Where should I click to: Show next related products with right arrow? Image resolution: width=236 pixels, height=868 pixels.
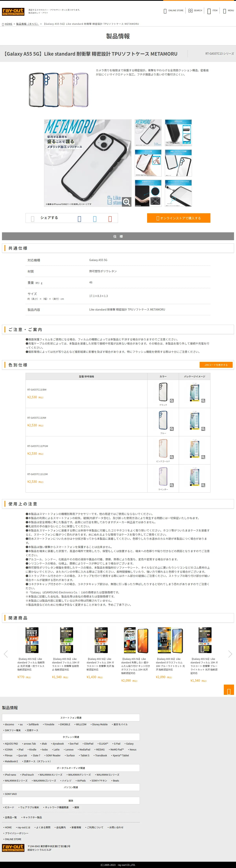(230, 654)
